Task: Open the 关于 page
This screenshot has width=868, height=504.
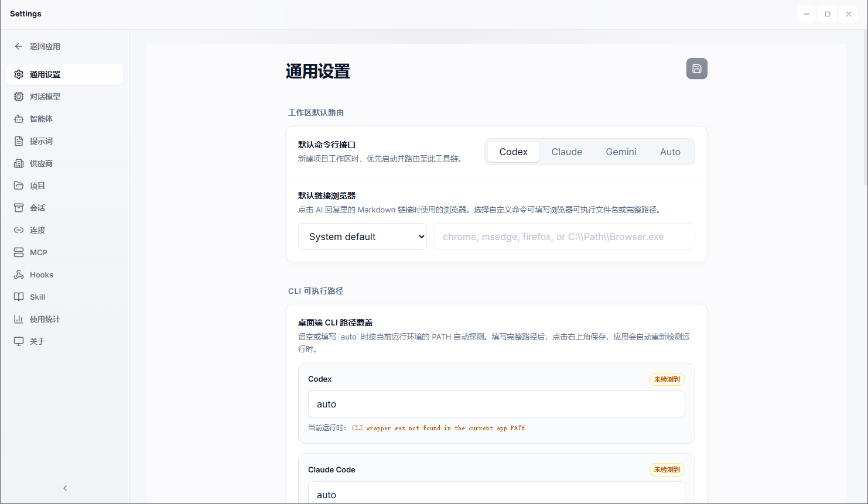Action: click(x=64, y=341)
